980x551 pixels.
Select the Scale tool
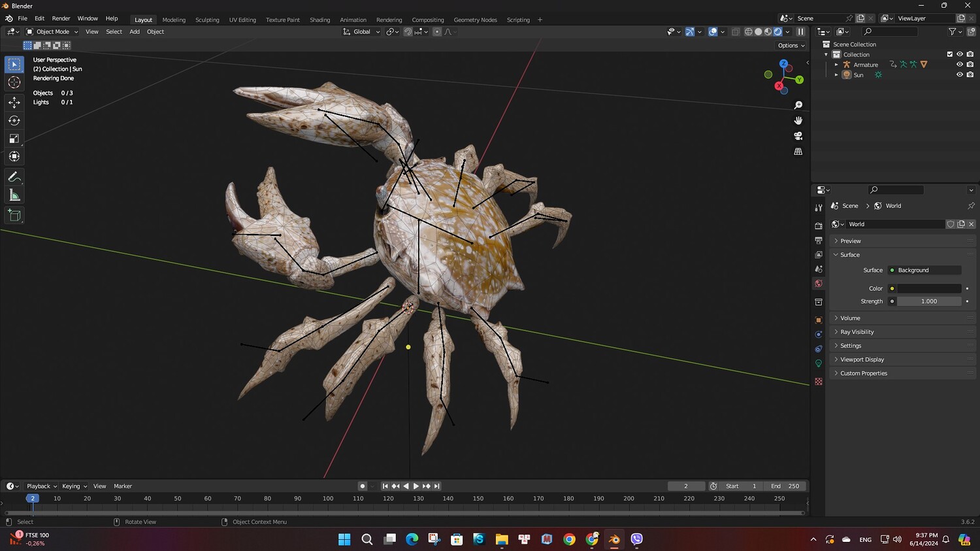point(14,139)
